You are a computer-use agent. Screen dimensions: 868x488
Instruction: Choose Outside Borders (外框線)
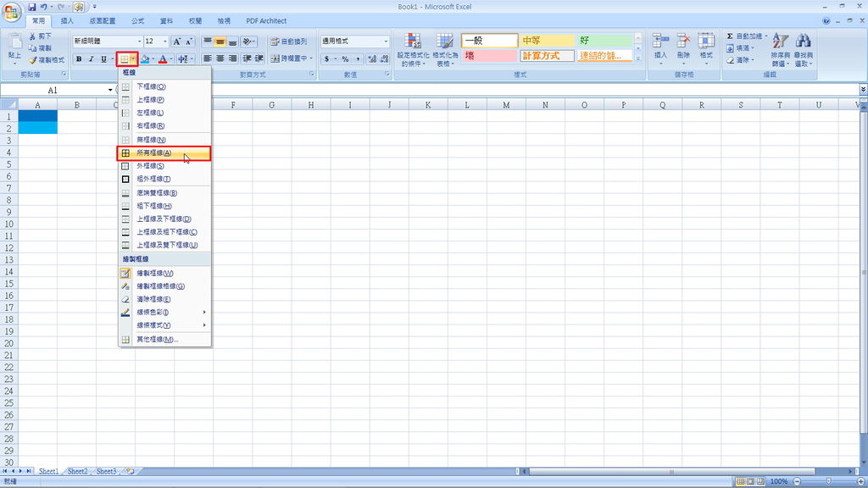tap(165, 166)
